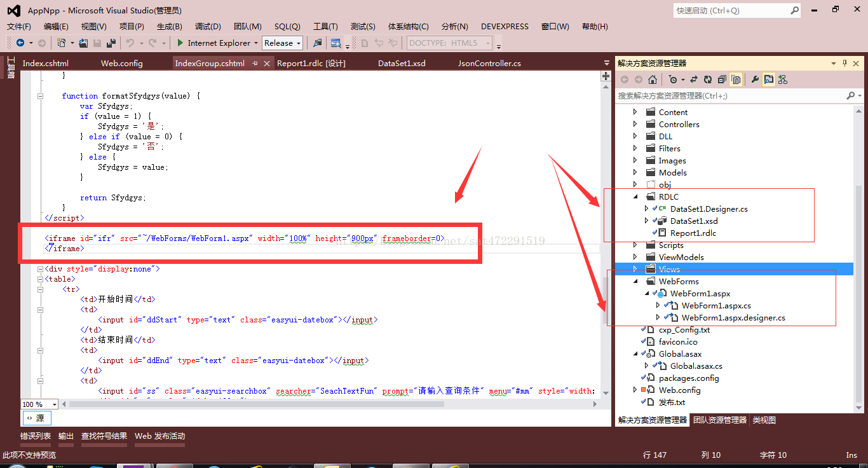Click the Quick Launch search icon
Screen dimensions: 868x468
pos(795,10)
